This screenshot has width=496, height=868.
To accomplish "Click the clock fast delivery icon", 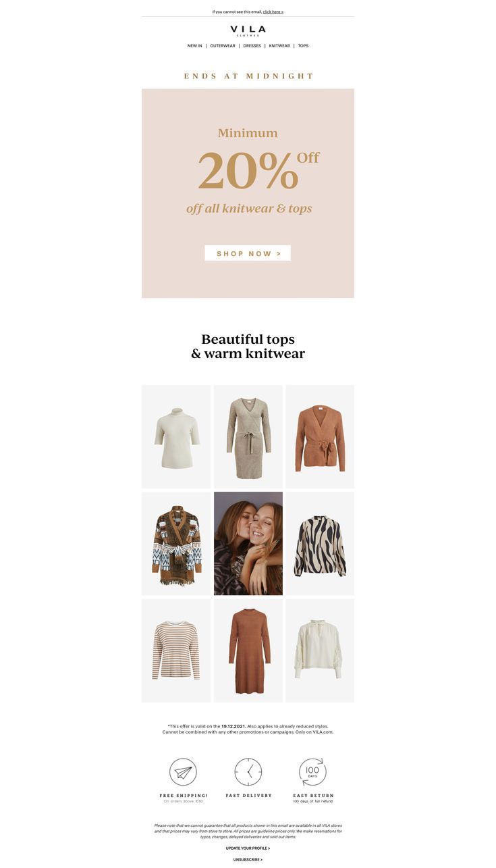I will pyautogui.click(x=248, y=772).
